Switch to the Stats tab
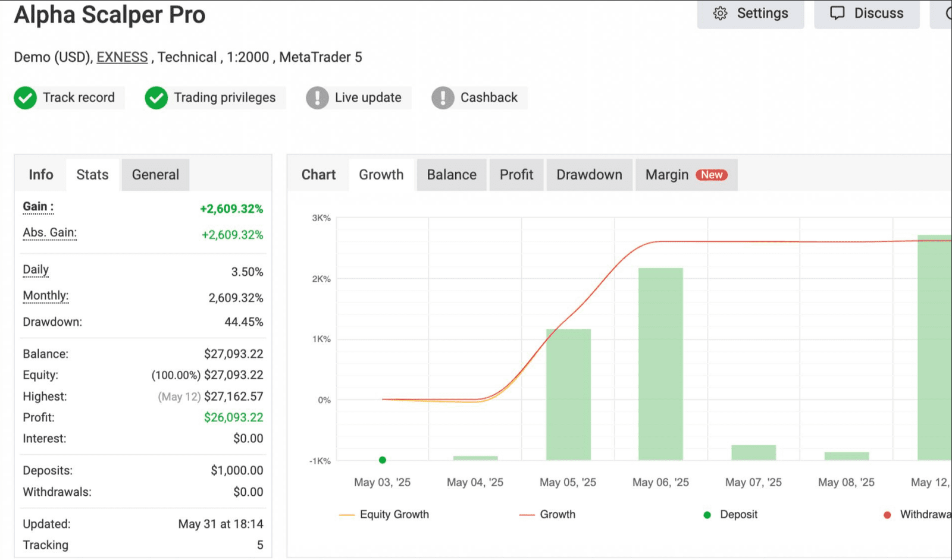Viewport: 952px width, 560px height. (x=93, y=175)
